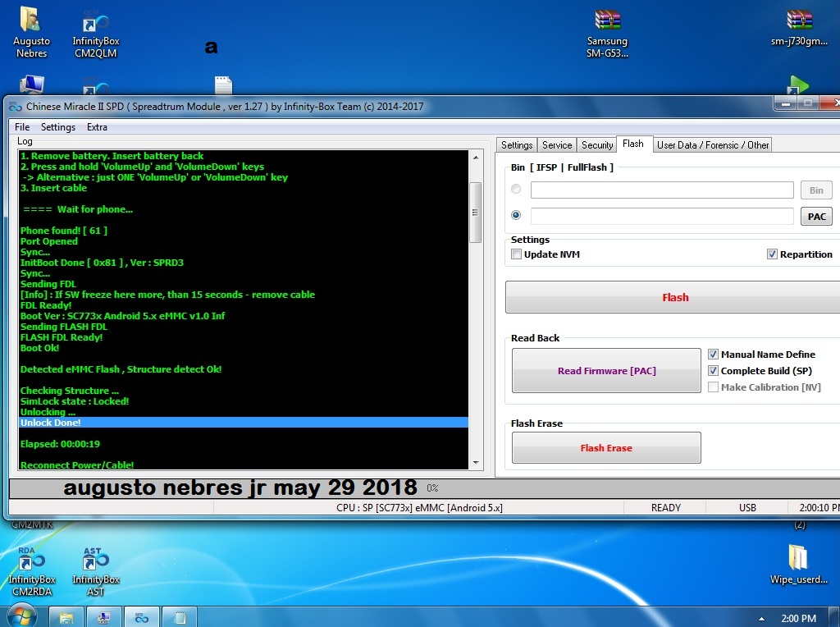Screen dimensions: 840x627
Task: Open User Data / Forensic / Other tab
Action: click(713, 144)
